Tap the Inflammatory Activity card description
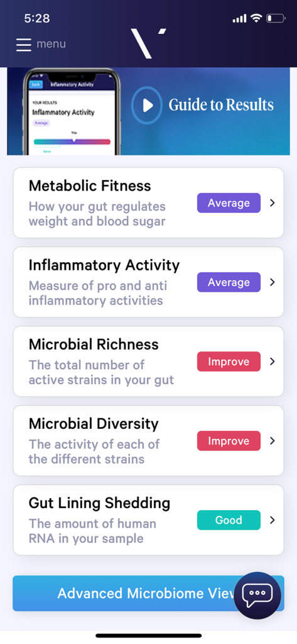The height and width of the screenshot is (644, 297). (x=97, y=293)
